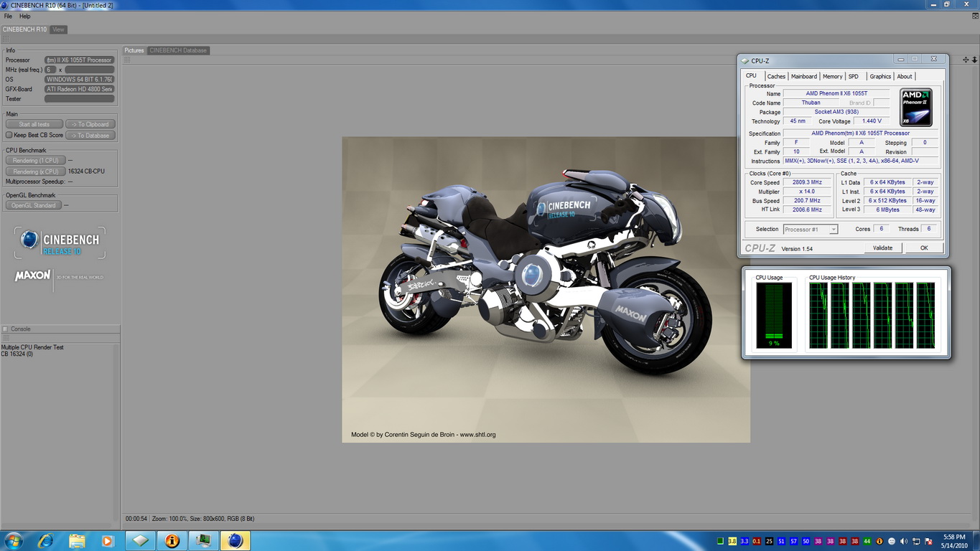Switch to the CPU-Z taskbar button
Image resolution: width=980 pixels, height=551 pixels.
(x=141, y=541)
